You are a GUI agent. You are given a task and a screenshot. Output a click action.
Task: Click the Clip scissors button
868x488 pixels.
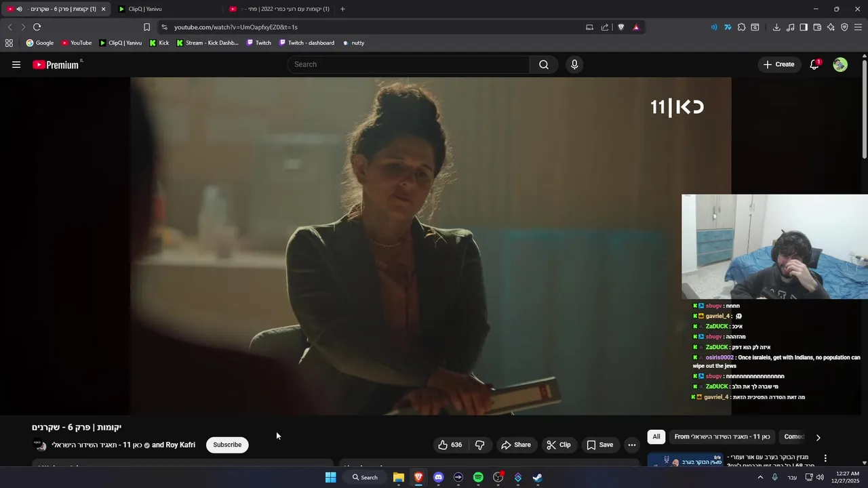point(559,445)
